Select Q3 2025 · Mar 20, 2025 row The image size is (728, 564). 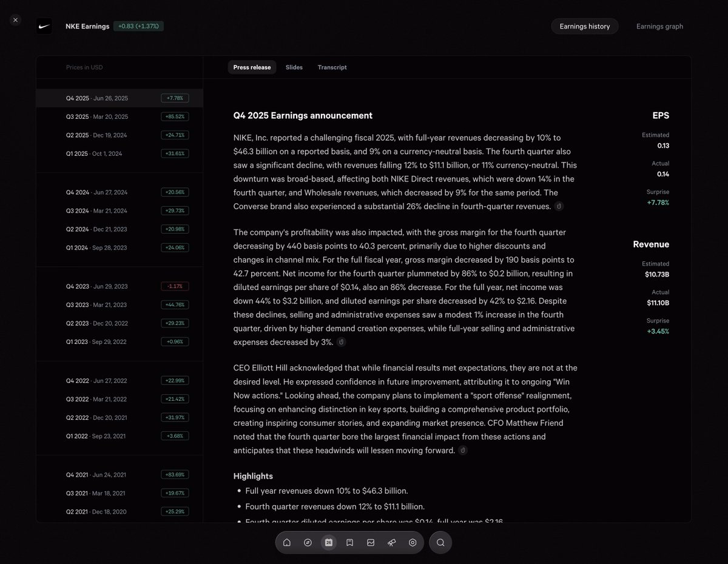coord(120,116)
